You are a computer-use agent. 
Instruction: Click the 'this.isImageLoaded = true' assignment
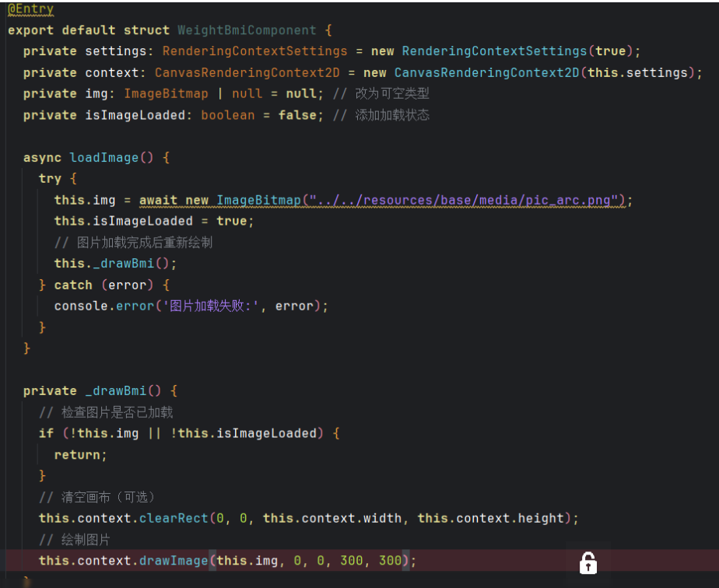[153, 221]
